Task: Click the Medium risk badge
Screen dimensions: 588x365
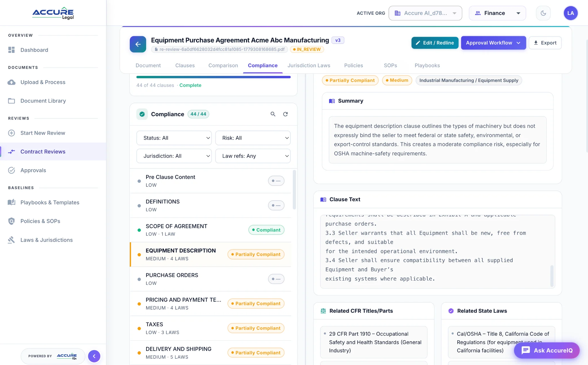Action: (397, 80)
